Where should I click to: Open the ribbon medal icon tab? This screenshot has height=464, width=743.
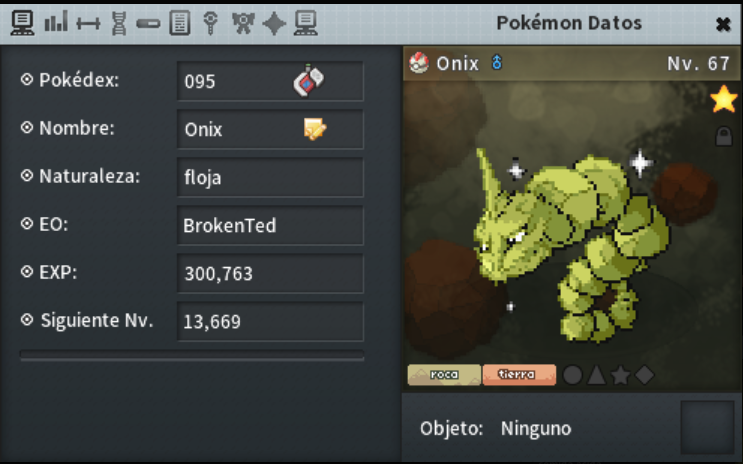pos(243,23)
